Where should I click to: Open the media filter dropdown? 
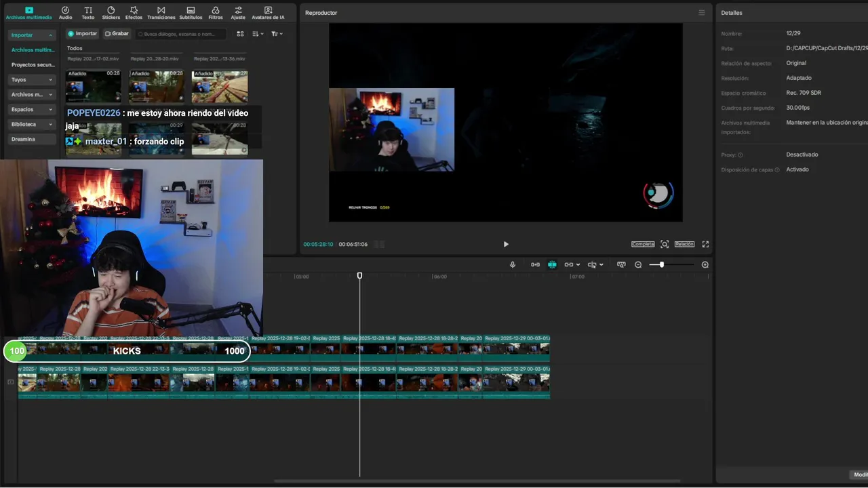(x=277, y=33)
